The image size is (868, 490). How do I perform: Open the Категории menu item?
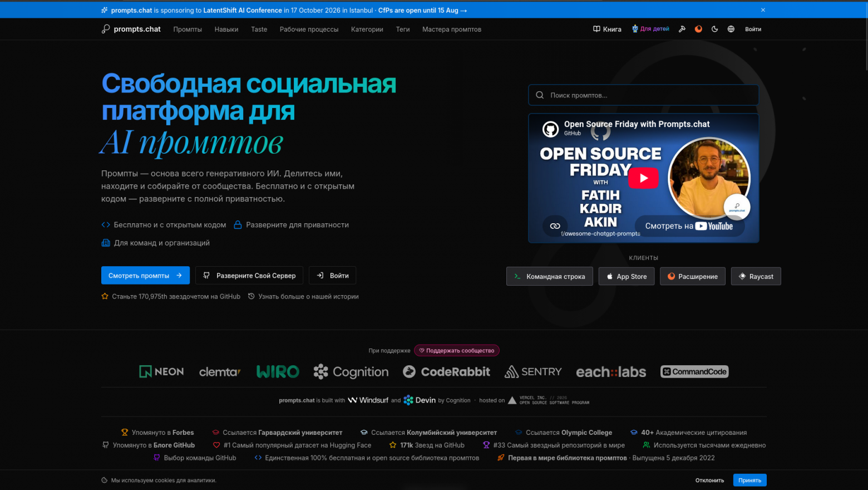coord(367,30)
